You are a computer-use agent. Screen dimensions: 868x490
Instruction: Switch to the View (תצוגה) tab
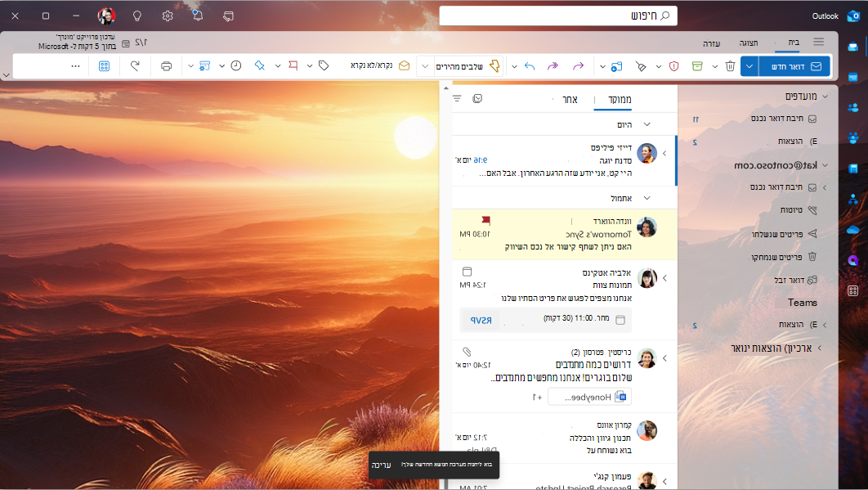pos(749,43)
